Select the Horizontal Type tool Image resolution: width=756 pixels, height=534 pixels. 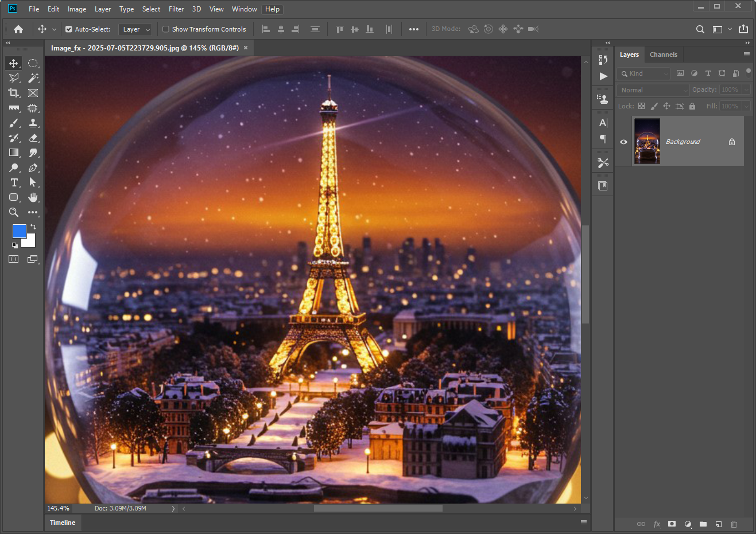14,182
